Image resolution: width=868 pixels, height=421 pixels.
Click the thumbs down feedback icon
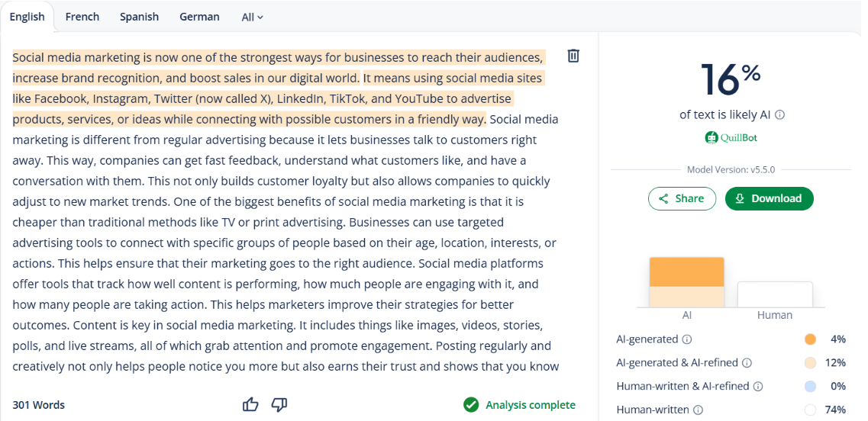pyautogui.click(x=279, y=405)
